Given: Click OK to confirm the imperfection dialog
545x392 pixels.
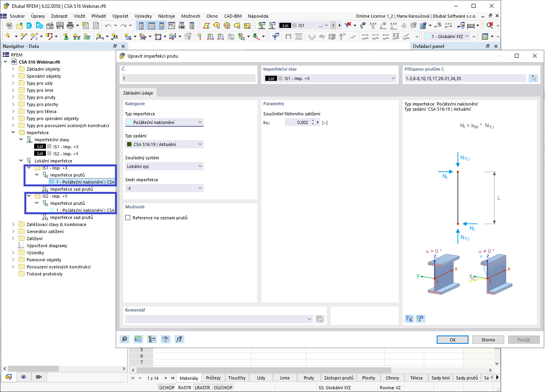Looking at the screenshot, I should point(452,340).
